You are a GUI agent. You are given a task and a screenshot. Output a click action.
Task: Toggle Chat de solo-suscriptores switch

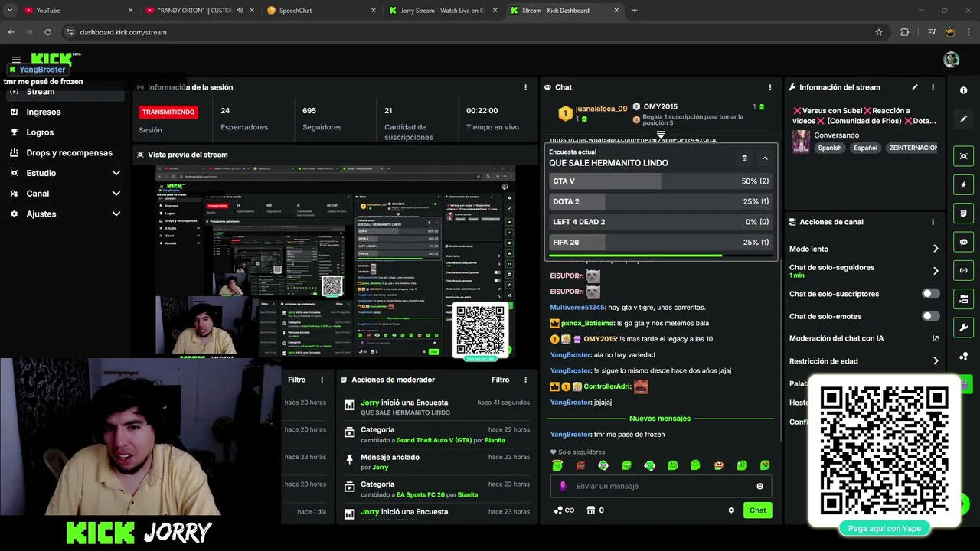(x=931, y=294)
